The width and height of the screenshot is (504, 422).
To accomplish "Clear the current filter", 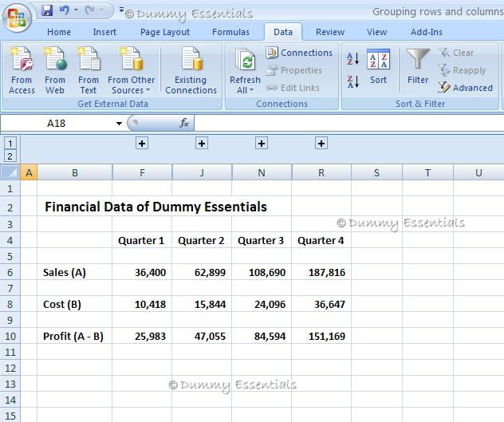I will (x=457, y=53).
